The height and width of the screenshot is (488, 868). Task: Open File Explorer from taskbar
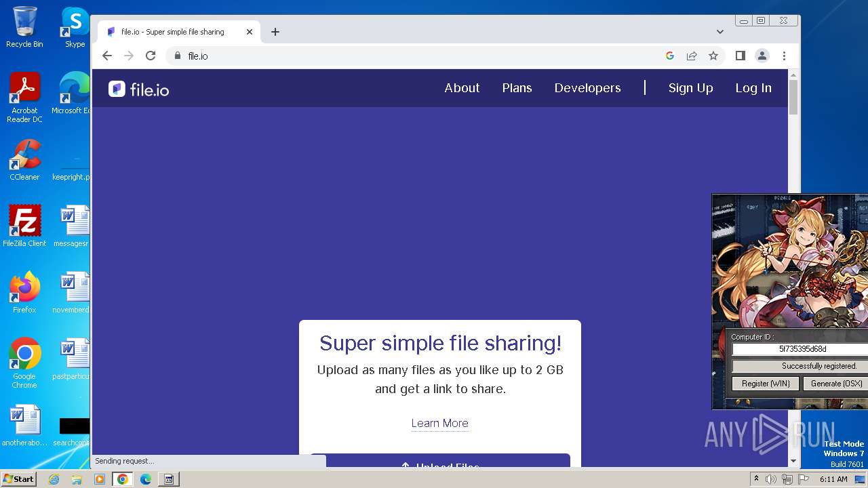(x=77, y=479)
